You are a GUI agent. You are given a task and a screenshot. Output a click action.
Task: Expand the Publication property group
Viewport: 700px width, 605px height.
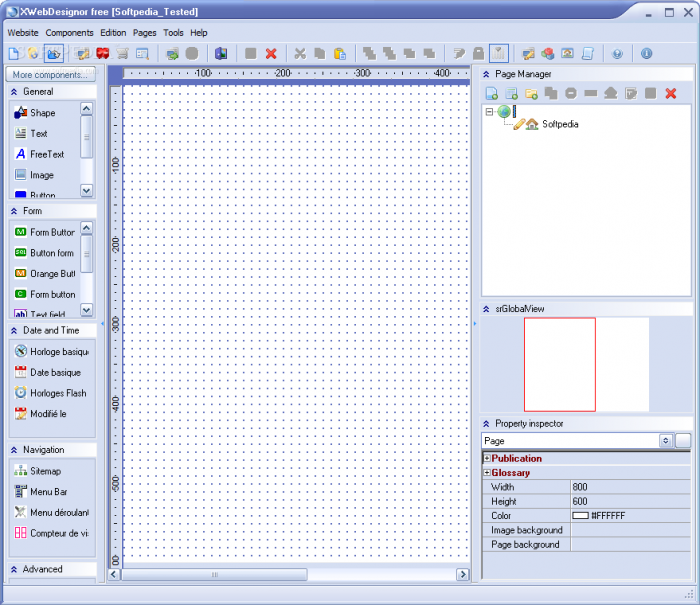point(487,459)
